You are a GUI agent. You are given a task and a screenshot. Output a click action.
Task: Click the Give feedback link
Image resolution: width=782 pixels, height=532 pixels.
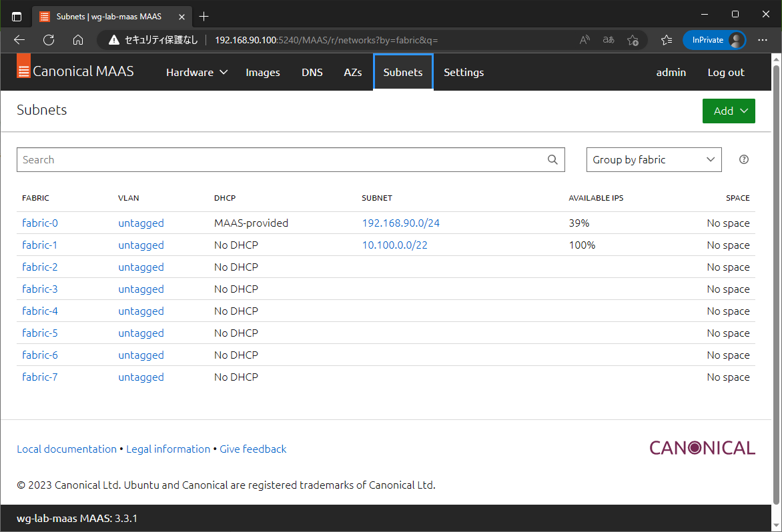(253, 449)
